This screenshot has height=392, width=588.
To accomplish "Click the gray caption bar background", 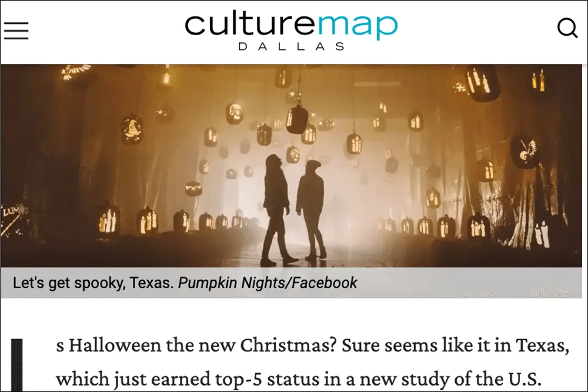I will click(469, 283).
